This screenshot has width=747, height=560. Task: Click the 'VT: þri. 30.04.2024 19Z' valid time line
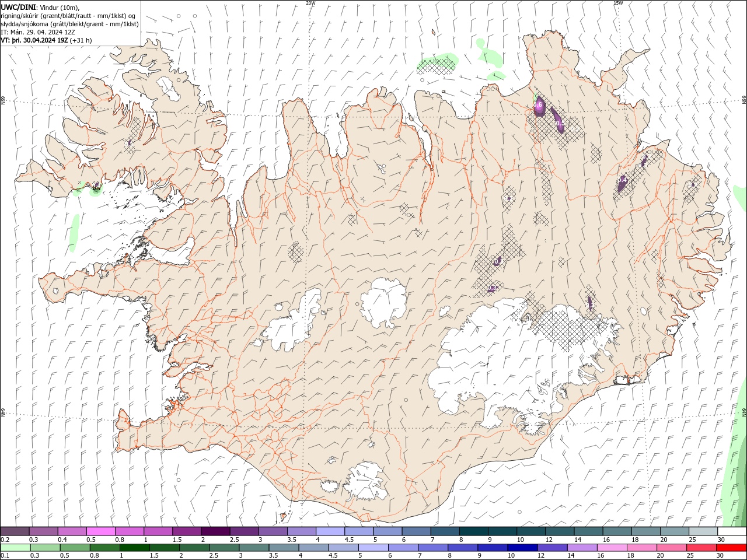point(34,40)
